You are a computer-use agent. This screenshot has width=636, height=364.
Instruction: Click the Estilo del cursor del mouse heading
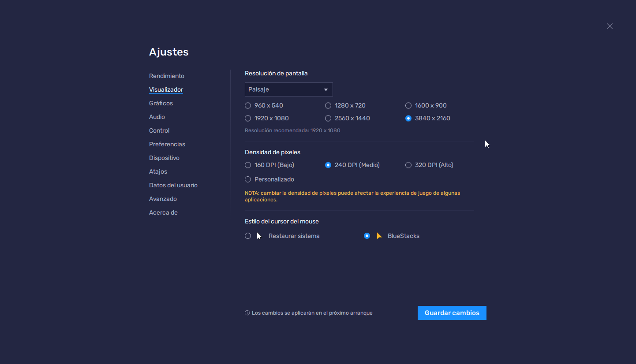pos(282,221)
